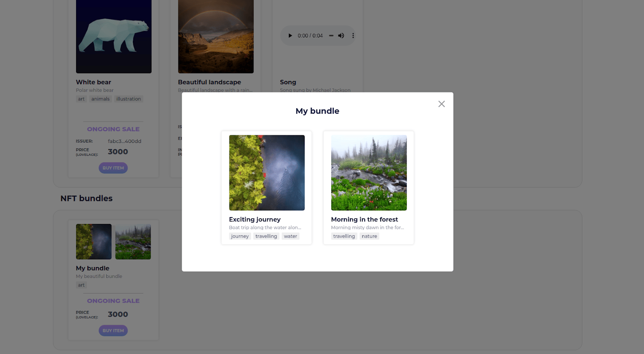Close the My bundle popup

(x=442, y=104)
